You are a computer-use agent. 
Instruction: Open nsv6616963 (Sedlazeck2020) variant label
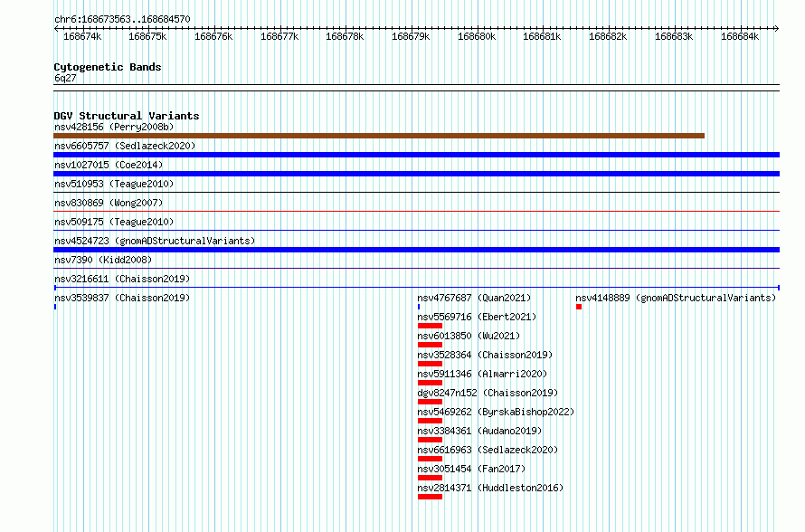click(488, 450)
